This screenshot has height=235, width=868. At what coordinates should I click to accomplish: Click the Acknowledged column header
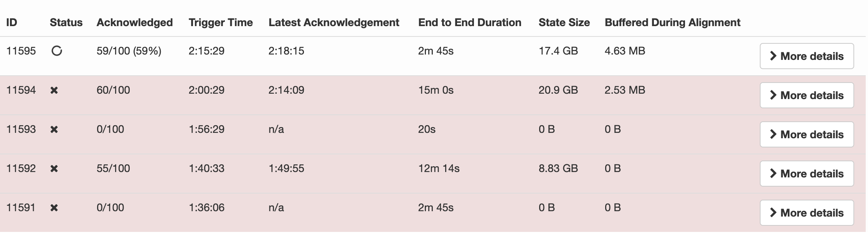point(135,22)
